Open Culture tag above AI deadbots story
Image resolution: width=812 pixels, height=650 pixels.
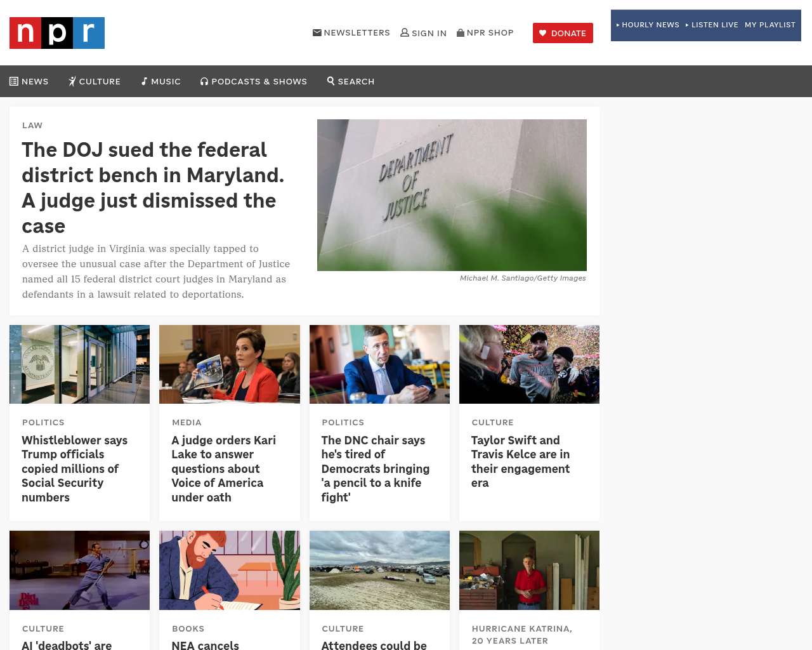coord(43,628)
